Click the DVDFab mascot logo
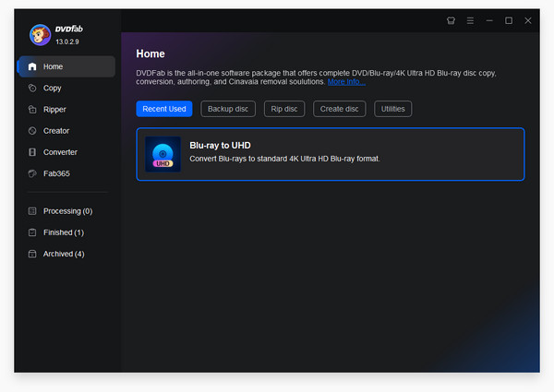This screenshot has height=392, width=554. [40, 35]
